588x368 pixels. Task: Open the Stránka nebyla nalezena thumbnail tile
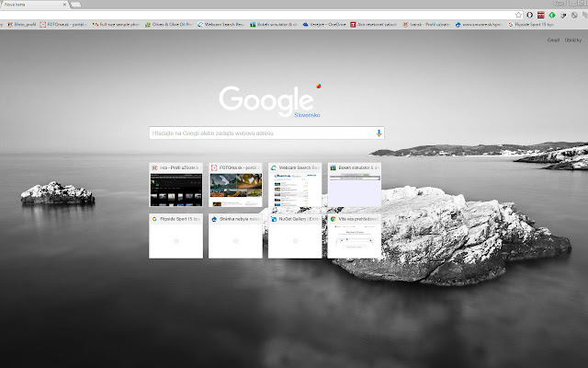[235, 236]
